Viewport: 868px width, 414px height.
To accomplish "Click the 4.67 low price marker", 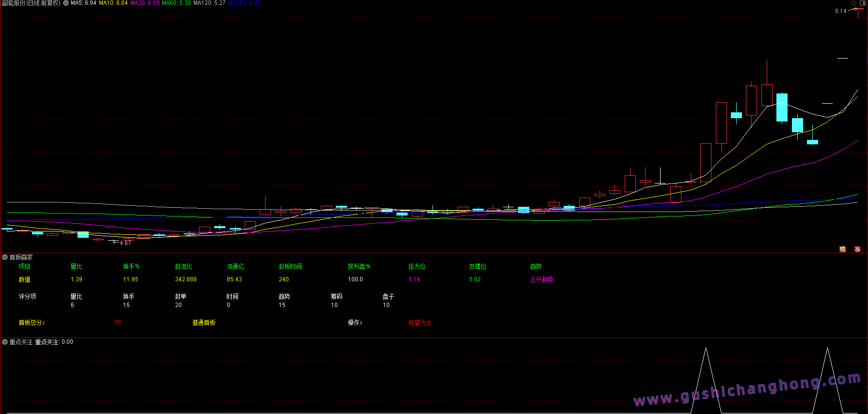I will [125, 243].
